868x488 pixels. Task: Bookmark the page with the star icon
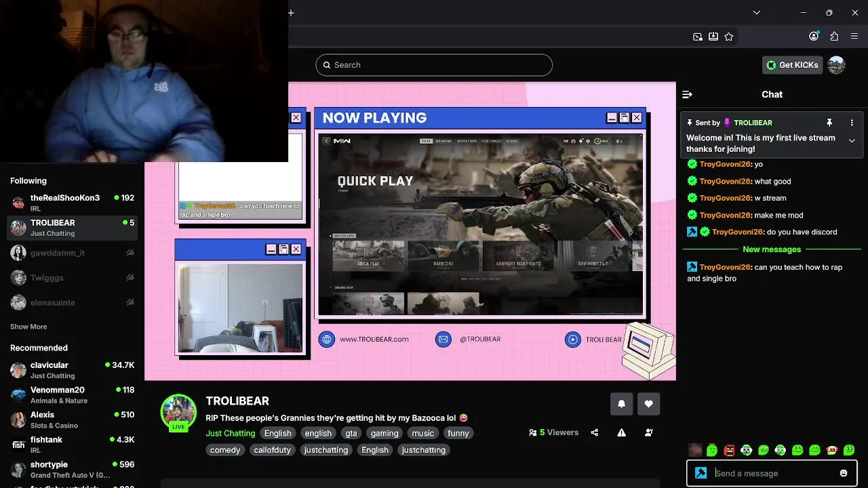click(x=729, y=37)
